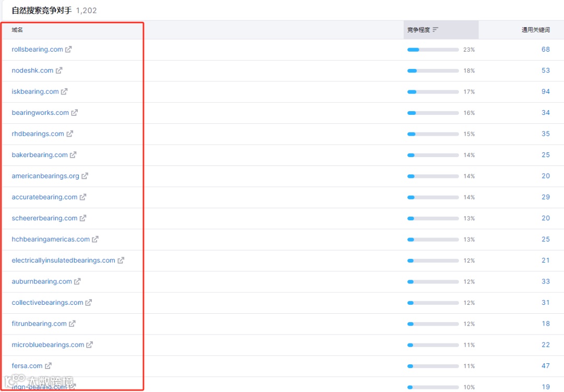Open external link icon beside auburnbearing.com
This screenshot has width=564, height=392.
[x=77, y=281]
